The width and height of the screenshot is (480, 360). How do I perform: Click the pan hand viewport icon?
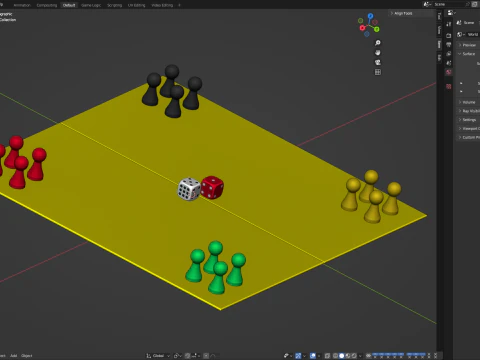pyautogui.click(x=378, y=53)
